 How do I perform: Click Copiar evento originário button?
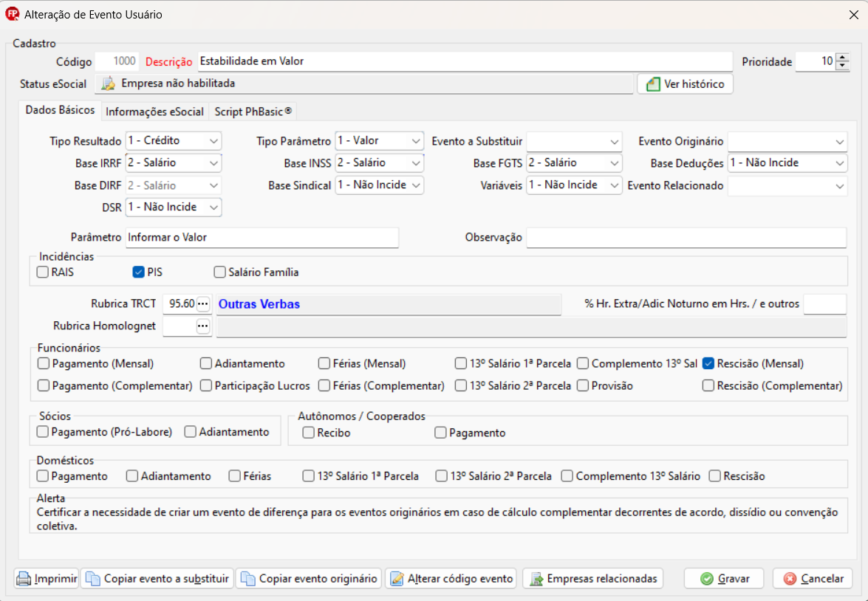tap(309, 579)
